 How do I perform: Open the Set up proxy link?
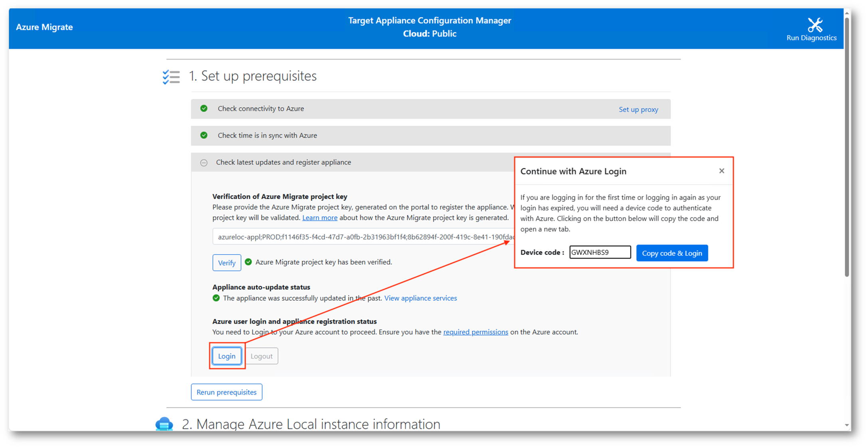pos(638,109)
